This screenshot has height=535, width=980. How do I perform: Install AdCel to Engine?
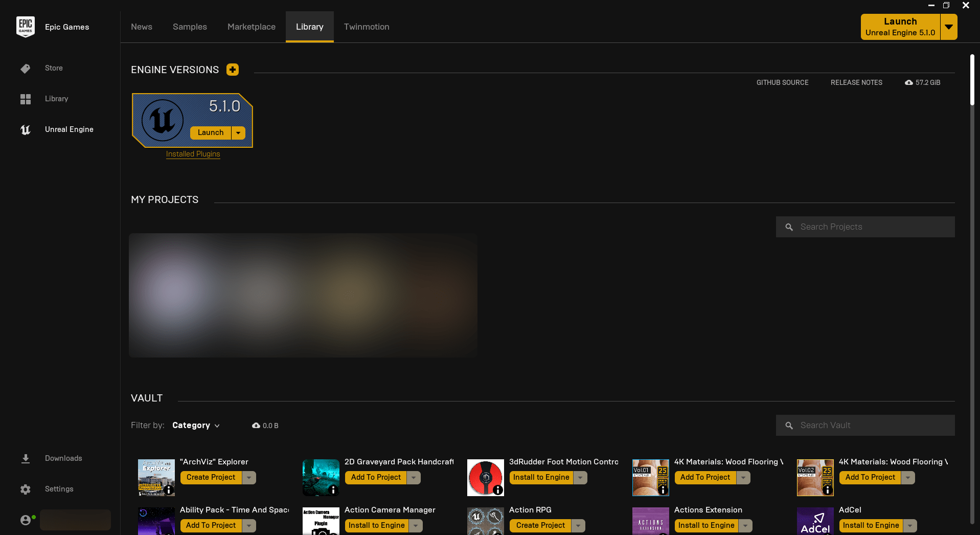[x=871, y=526]
